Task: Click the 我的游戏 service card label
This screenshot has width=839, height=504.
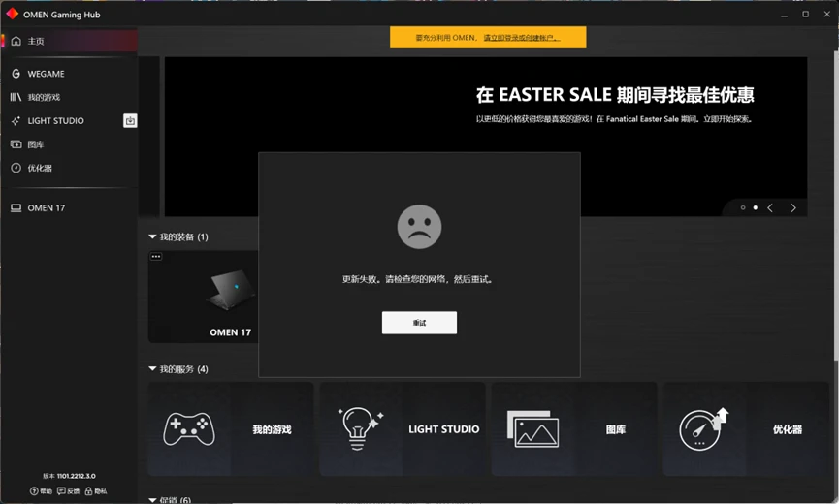Action: (x=272, y=429)
